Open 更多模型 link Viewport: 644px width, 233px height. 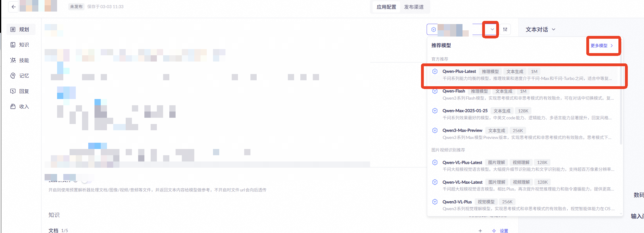[602, 46]
